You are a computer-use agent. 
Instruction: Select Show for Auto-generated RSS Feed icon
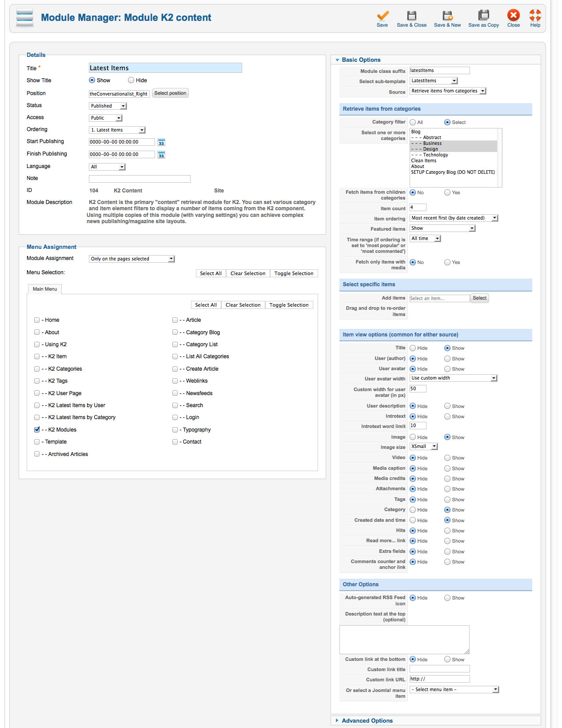click(447, 598)
